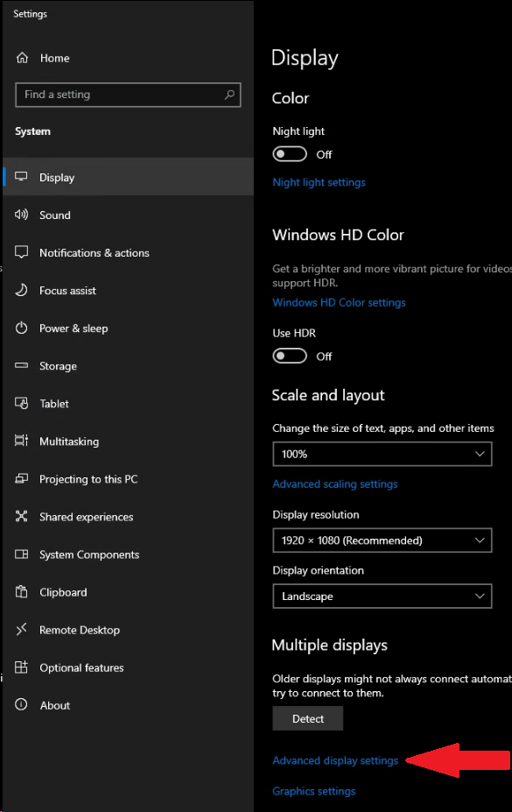This screenshot has height=812, width=512.
Task: Open Power & sleep settings
Action: click(129, 328)
